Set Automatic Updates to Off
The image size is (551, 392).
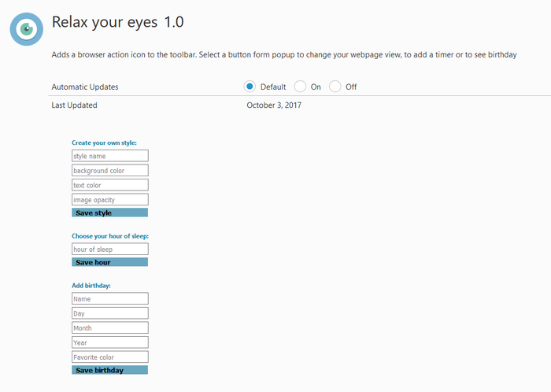[335, 87]
